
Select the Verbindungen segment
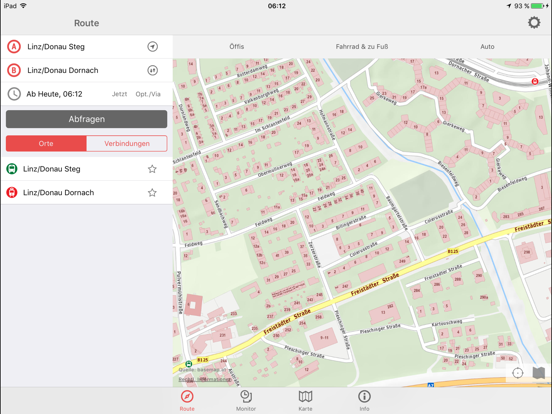(127, 144)
